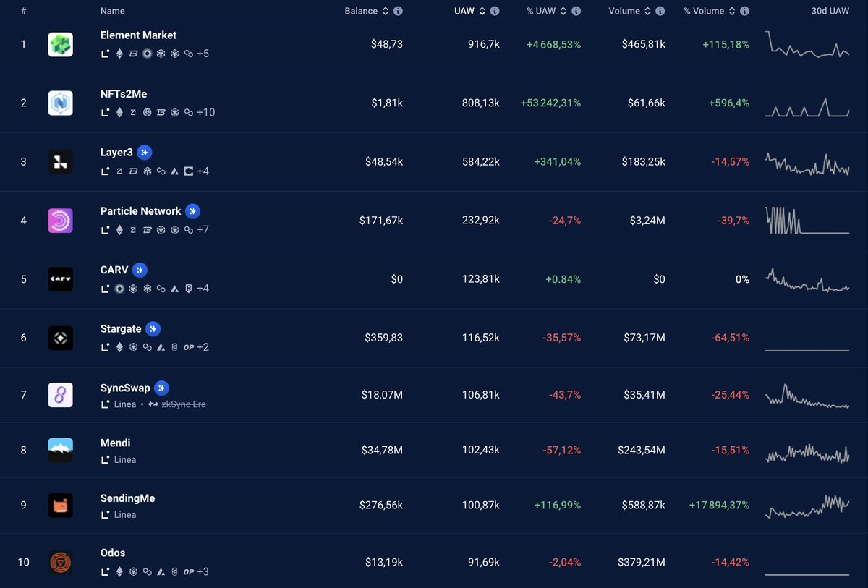Screen dimensions: 868x588
Task: Select the CARV logo icon
Action: pyautogui.click(x=60, y=279)
